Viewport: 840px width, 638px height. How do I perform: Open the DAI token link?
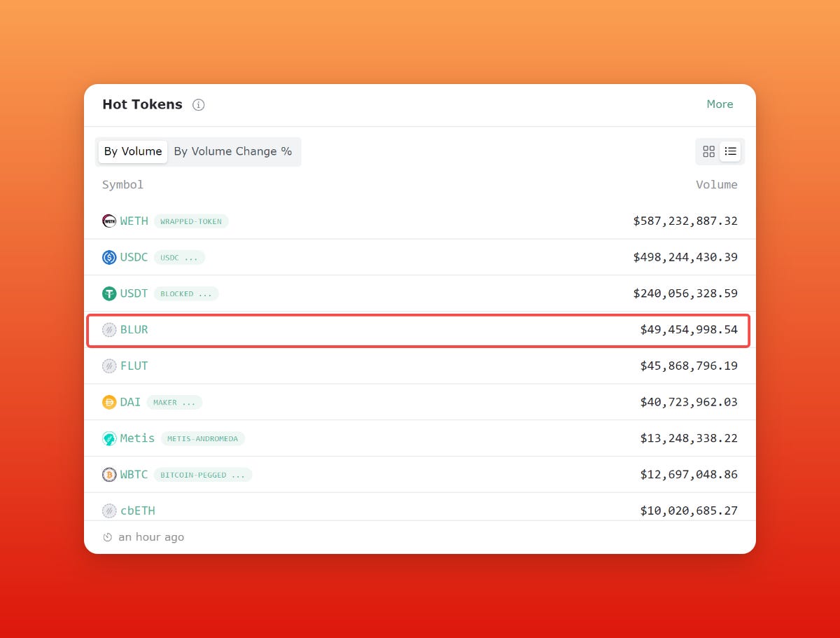pyautogui.click(x=130, y=402)
